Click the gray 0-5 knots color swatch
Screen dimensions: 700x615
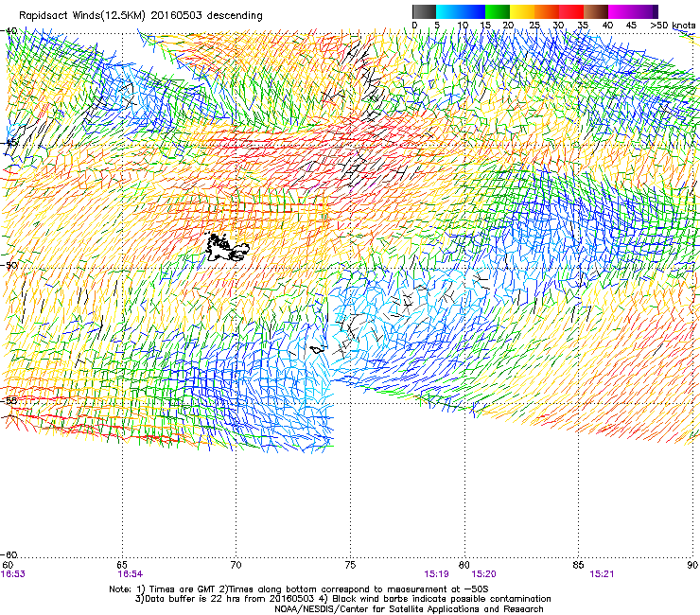click(x=424, y=11)
